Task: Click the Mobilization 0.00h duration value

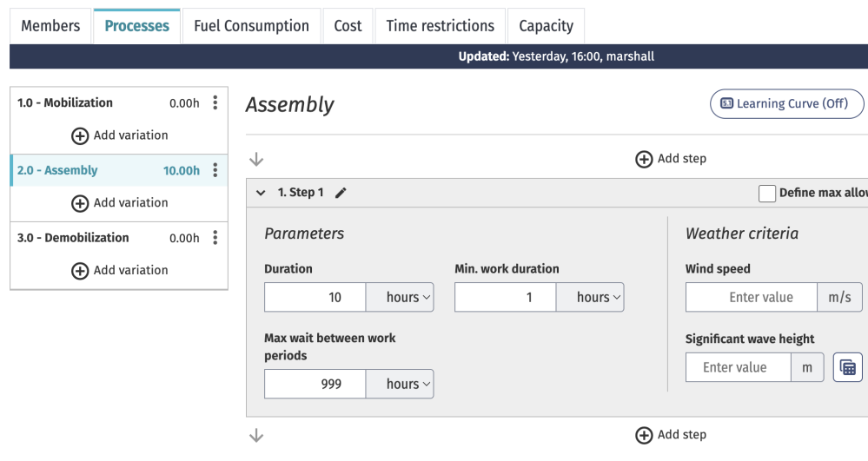Action: tap(184, 103)
